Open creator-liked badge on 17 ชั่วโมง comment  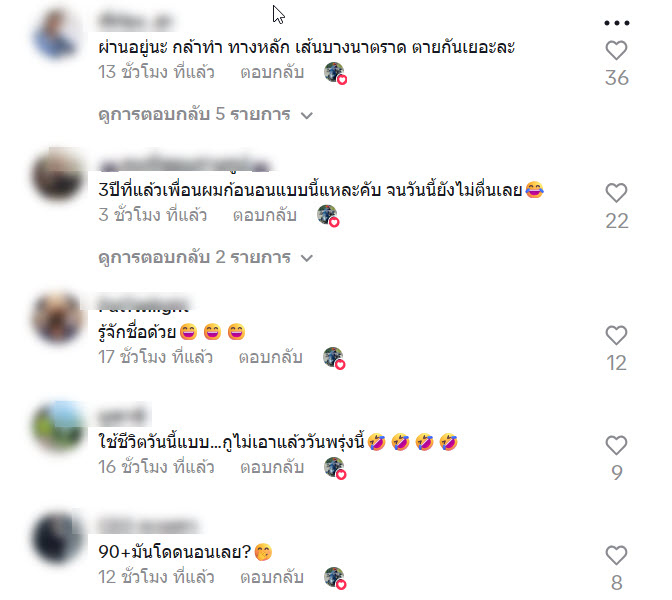pyautogui.click(x=334, y=358)
